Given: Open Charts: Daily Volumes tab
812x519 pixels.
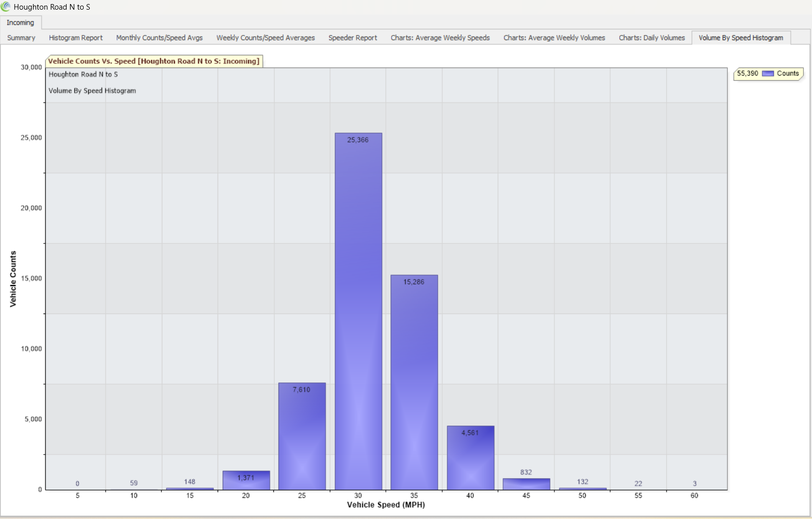Looking at the screenshot, I should pyautogui.click(x=652, y=38).
